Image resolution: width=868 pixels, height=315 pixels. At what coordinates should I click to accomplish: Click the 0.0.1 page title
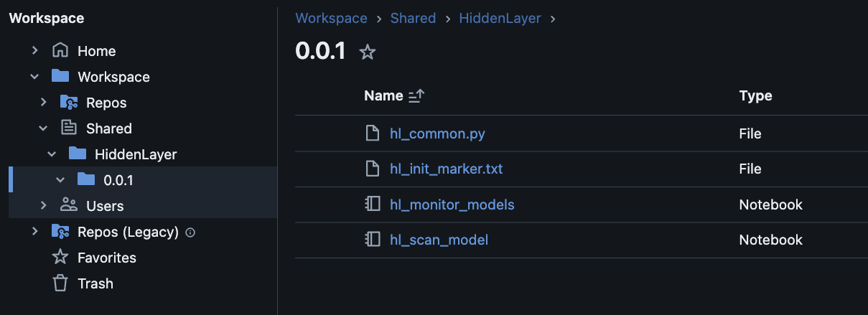(320, 51)
